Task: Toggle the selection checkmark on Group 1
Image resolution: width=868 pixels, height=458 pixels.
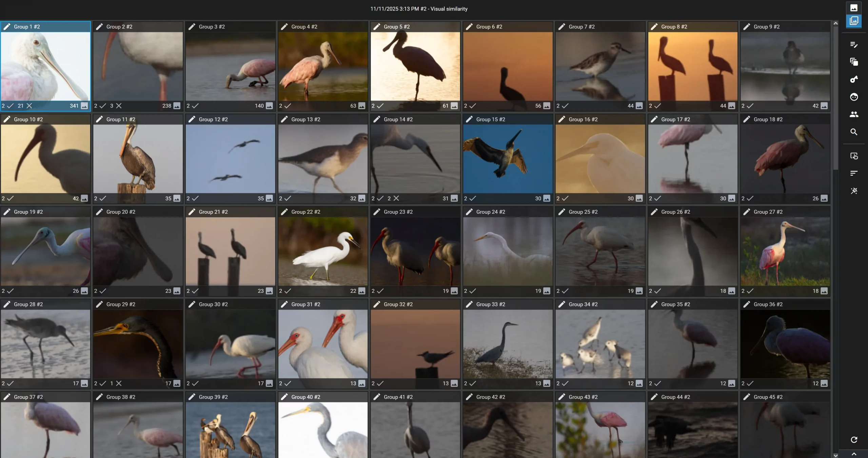Action: click(x=10, y=106)
